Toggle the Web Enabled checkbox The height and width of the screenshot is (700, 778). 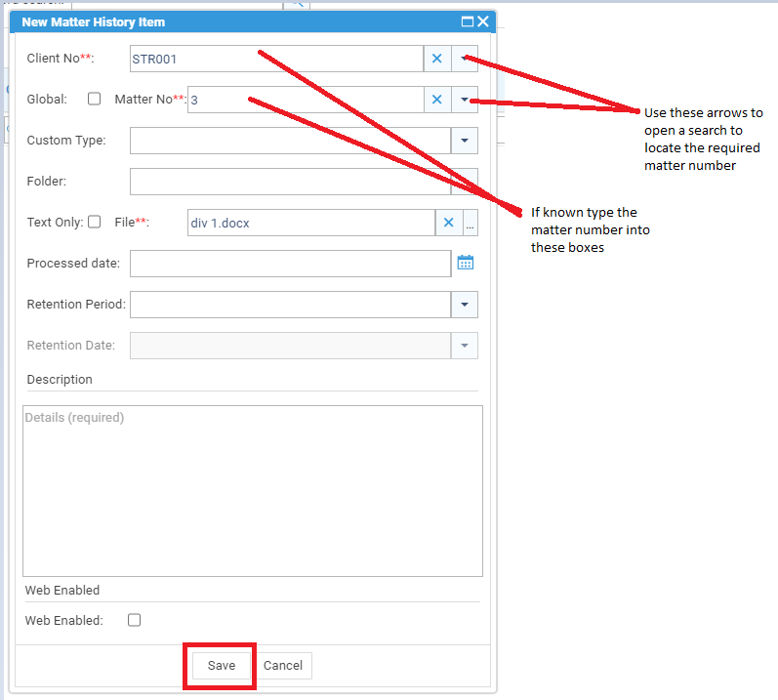tap(134, 620)
